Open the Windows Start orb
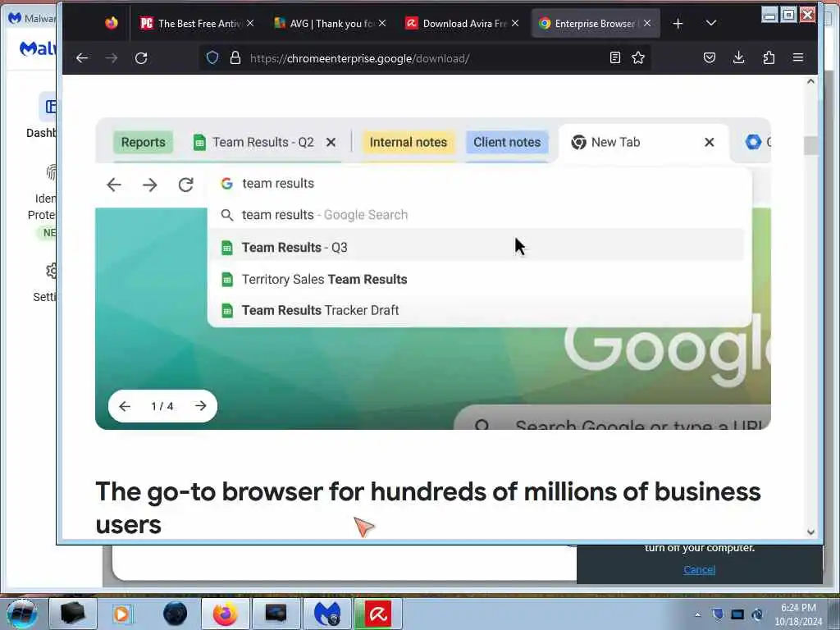This screenshot has width=840, height=630. (22, 614)
